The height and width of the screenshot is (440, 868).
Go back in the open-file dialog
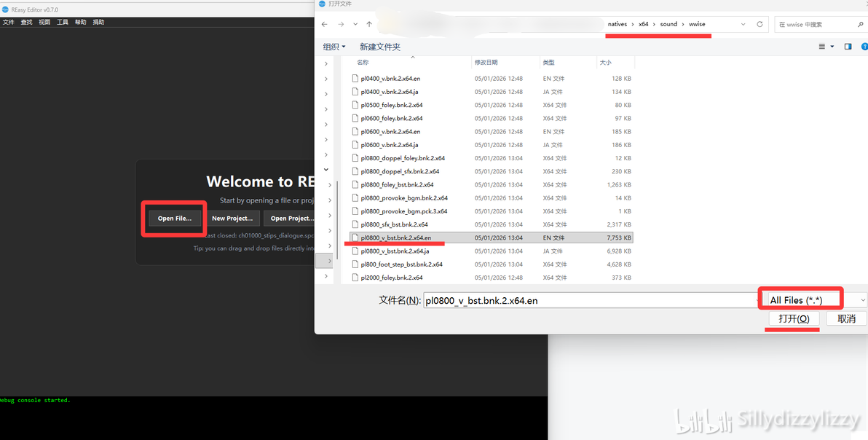tap(324, 24)
